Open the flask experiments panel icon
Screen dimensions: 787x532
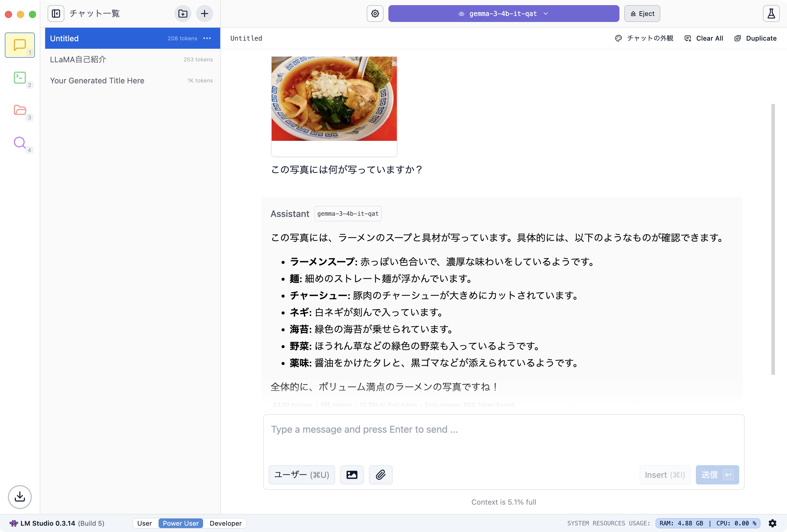click(771, 14)
